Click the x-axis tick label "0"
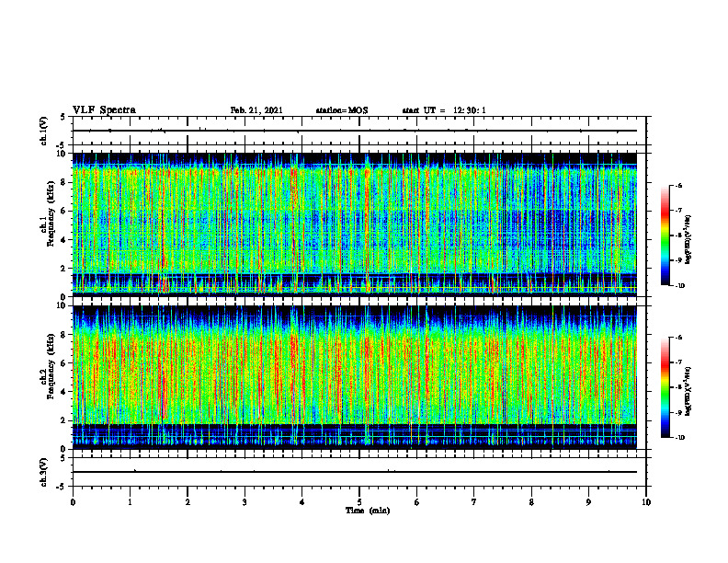Screen dimensions: 728x563 point(73,502)
